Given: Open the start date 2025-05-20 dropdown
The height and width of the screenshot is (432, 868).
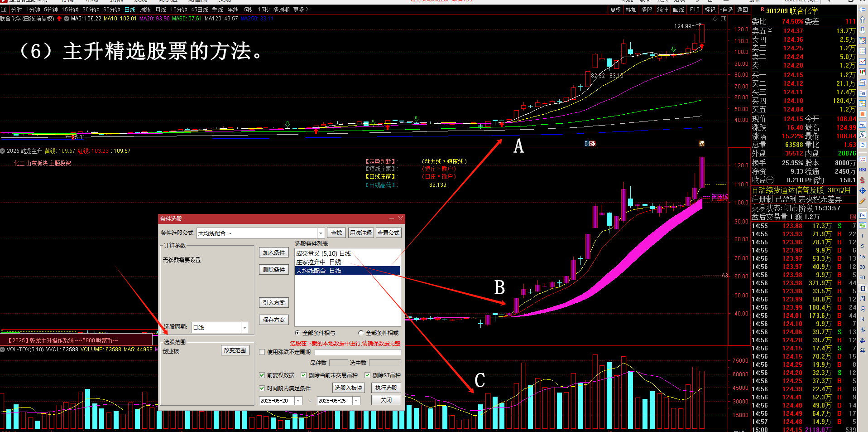Looking at the screenshot, I should coord(298,401).
